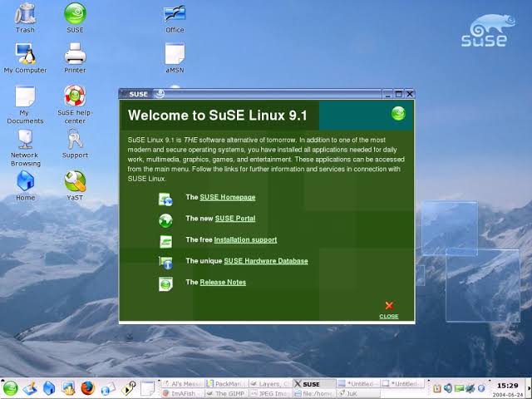Click the power plug tray icon

point(470,388)
